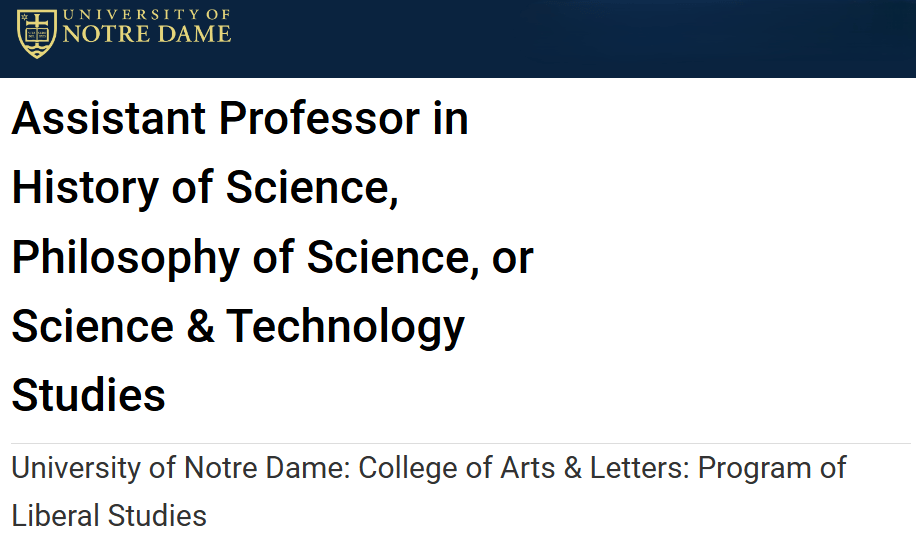
Task: Click the "Assistant Professor in" title line
Action: (240, 119)
